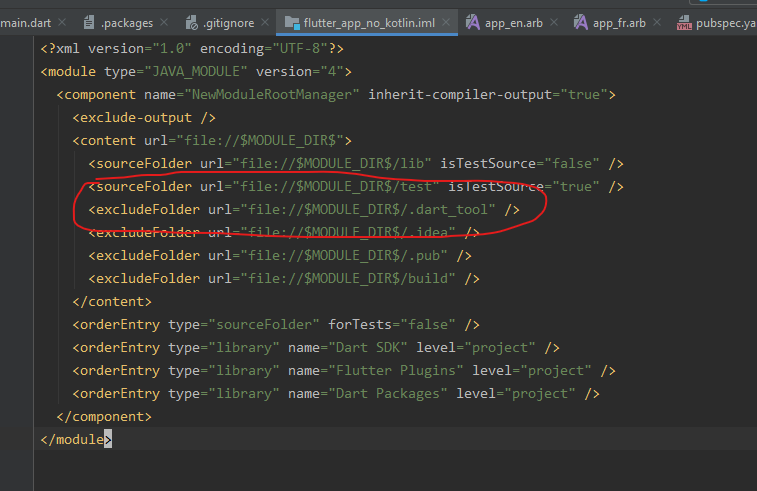The width and height of the screenshot is (757, 491).
Task: Click the closing content tag
Action: [112, 302]
